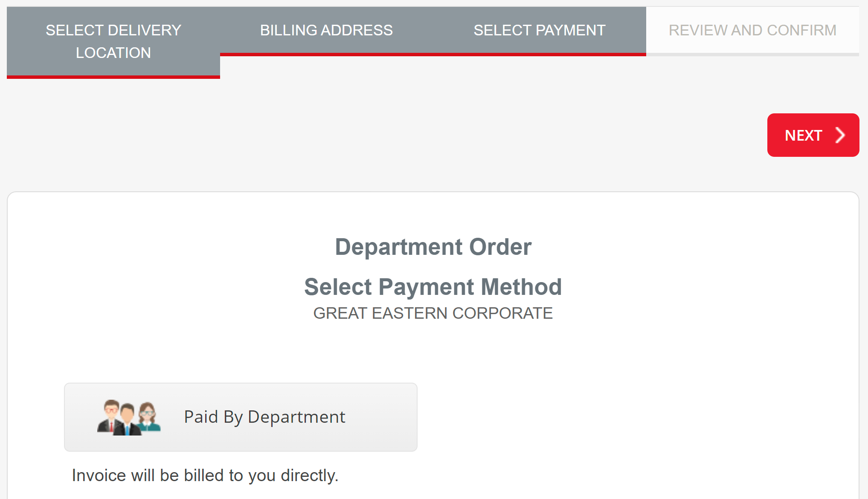
Task: Go to the Billing Address tab
Action: 326,30
